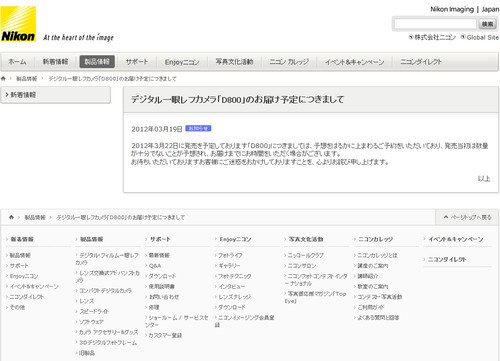The height and width of the screenshot is (361, 500).
Task: Click その他 under 新着情報 footer column
Action: (x=17, y=307)
